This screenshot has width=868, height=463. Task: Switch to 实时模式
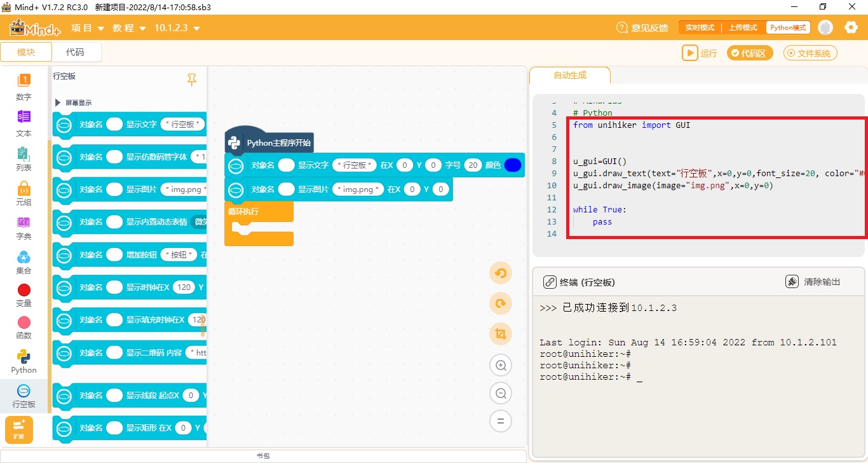pos(700,27)
